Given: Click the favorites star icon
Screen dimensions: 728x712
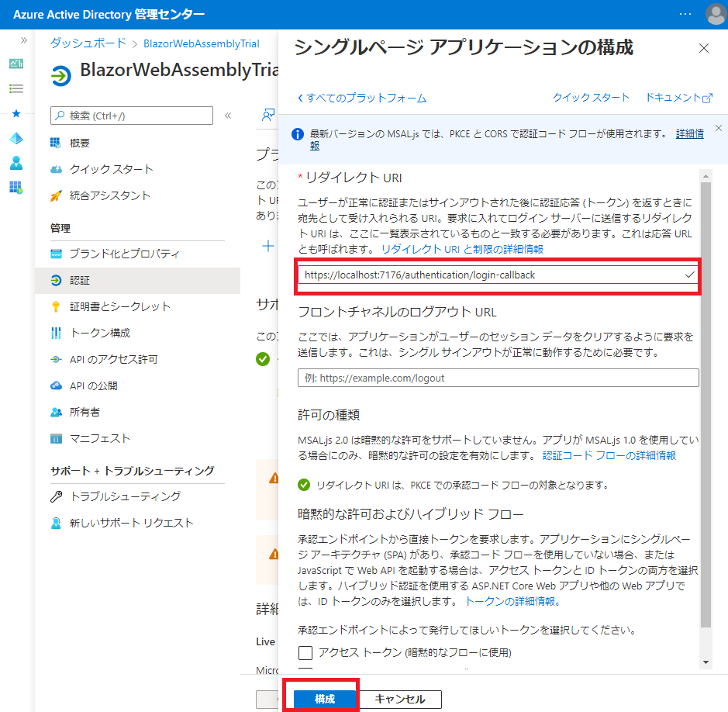Looking at the screenshot, I should tap(16, 113).
